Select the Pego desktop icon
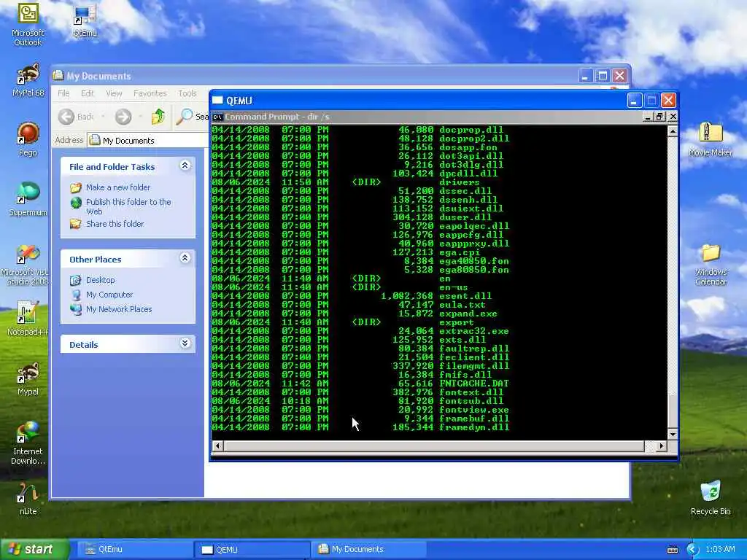This screenshot has width=747, height=560. [x=28, y=140]
